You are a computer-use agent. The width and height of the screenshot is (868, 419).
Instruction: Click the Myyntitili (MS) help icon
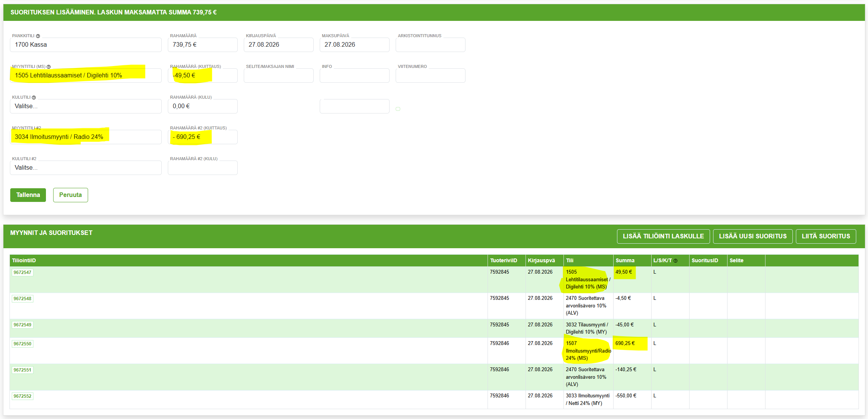pos(49,67)
